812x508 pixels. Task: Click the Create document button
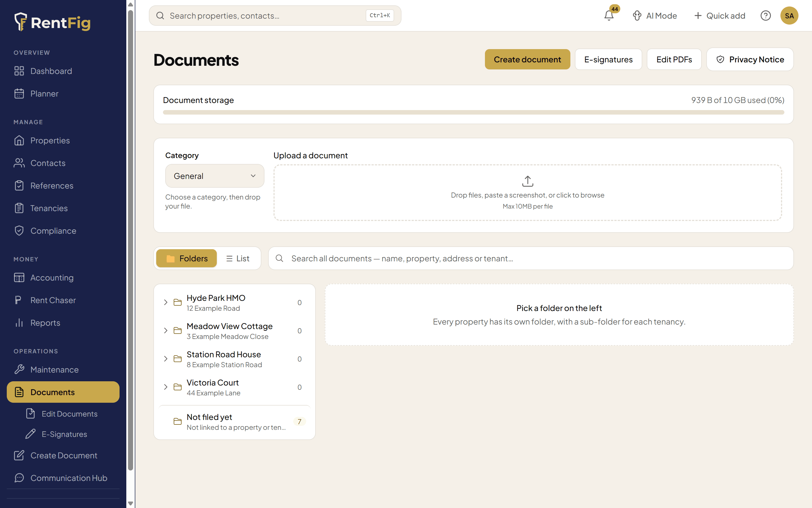[527, 60]
